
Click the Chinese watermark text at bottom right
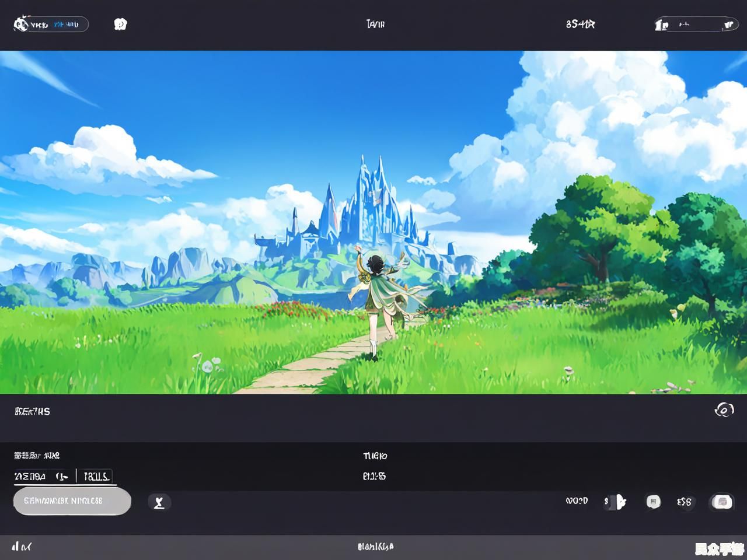click(718, 549)
